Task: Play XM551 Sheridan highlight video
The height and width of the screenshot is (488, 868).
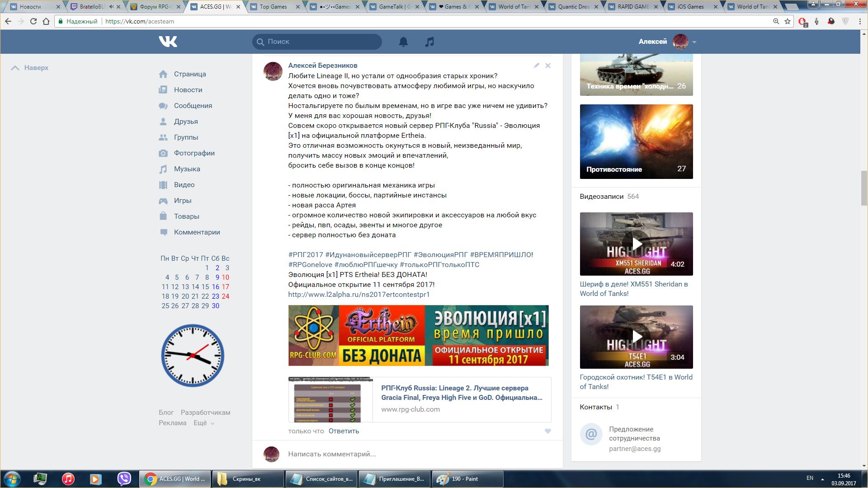Action: 636,244
